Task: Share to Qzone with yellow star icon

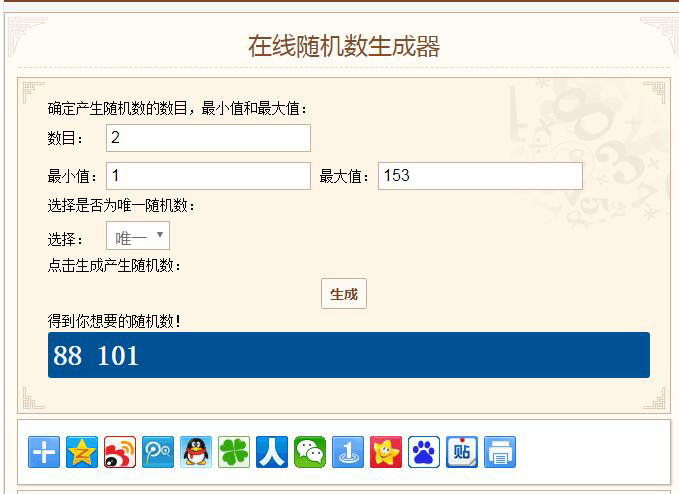Action: pyautogui.click(x=82, y=452)
